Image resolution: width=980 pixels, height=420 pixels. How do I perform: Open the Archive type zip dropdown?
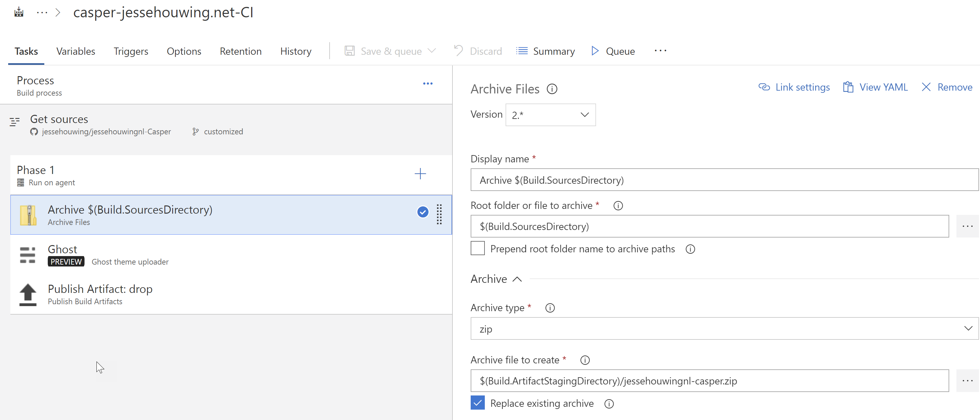724,329
